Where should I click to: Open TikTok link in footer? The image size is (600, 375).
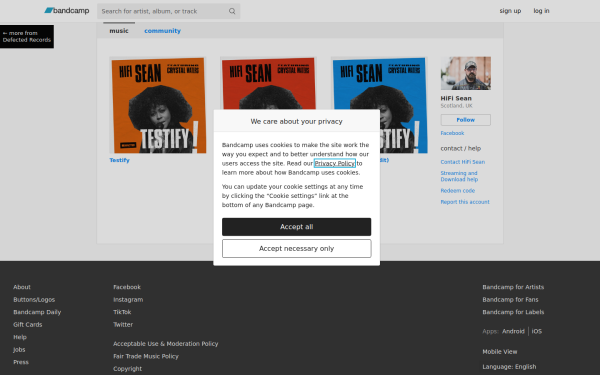122,312
